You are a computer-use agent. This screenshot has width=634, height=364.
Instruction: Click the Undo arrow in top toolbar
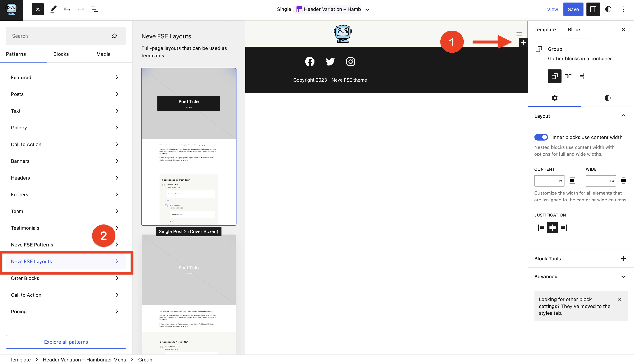pyautogui.click(x=67, y=9)
